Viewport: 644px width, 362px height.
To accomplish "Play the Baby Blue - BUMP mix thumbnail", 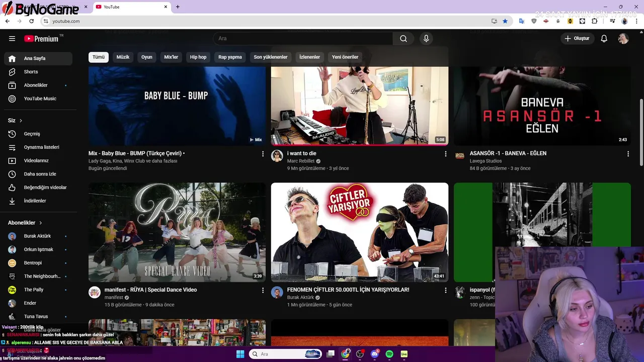I will coord(177,106).
